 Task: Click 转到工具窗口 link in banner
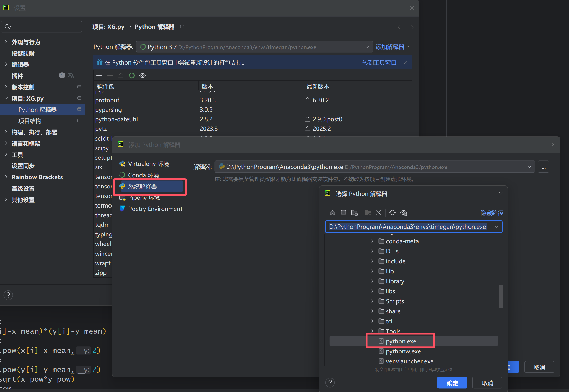pyautogui.click(x=379, y=63)
